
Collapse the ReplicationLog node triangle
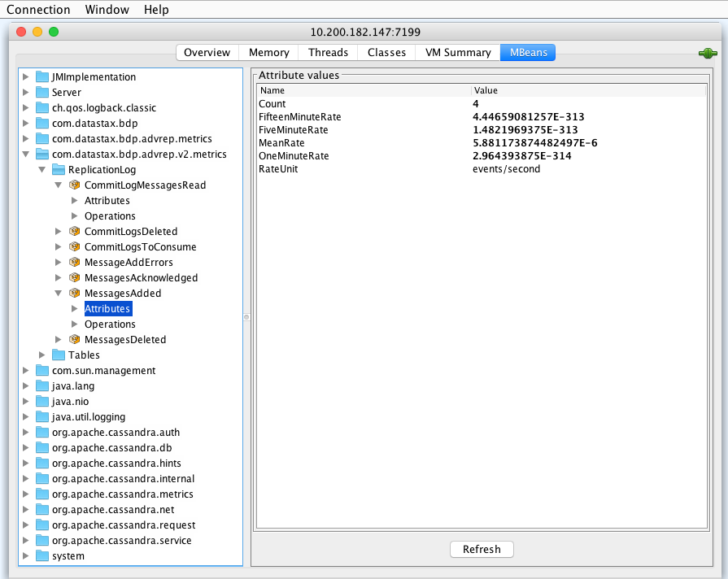click(x=41, y=169)
